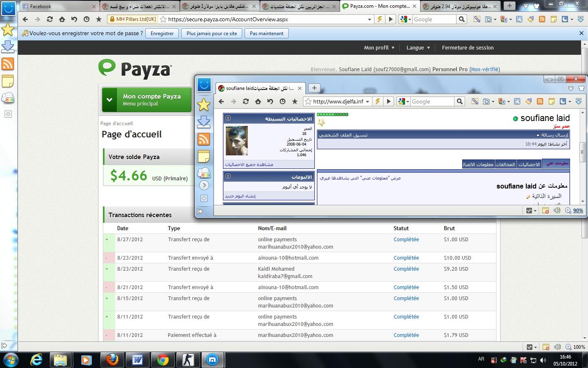The width and height of the screenshot is (588, 368).
Task: Collapse the simple statistics panel on djelfa page
Action: pos(228,118)
